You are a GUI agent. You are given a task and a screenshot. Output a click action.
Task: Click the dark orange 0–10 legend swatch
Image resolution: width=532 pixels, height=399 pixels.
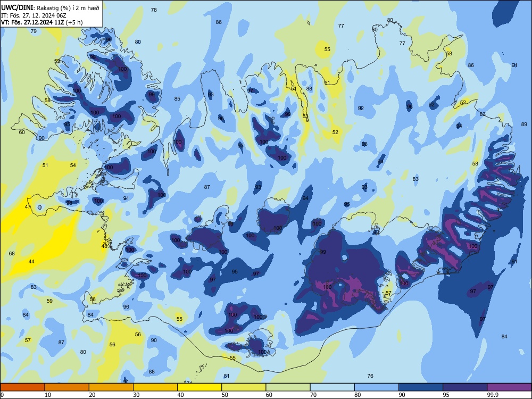(x=22, y=387)
